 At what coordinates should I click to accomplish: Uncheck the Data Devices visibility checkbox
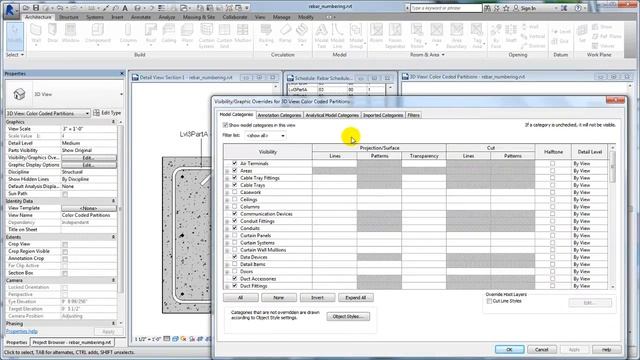[235, 257]
